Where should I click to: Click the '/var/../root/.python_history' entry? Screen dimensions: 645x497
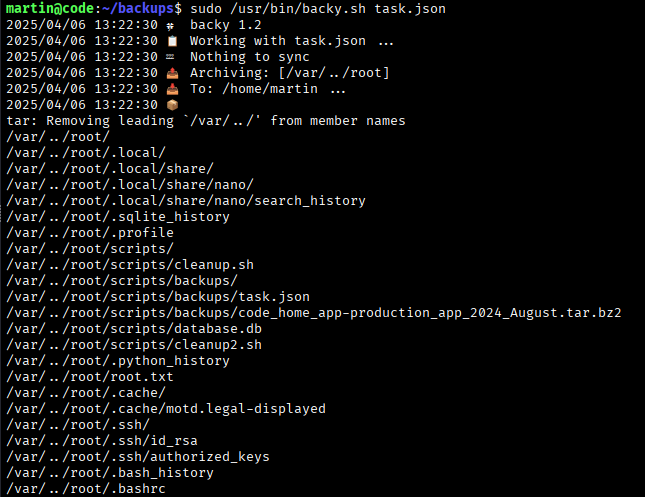tap(118, 361)
